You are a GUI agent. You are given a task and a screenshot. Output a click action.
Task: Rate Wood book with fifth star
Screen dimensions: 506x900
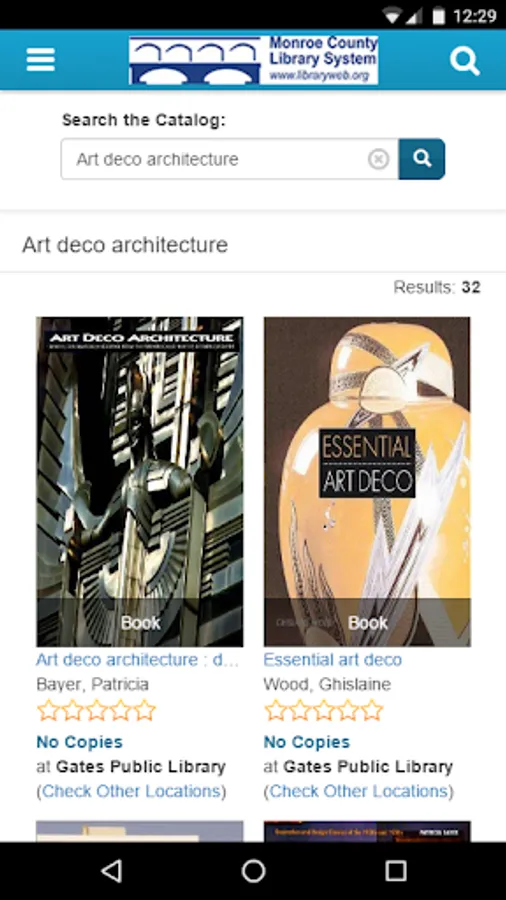click(x=372, y=710)
